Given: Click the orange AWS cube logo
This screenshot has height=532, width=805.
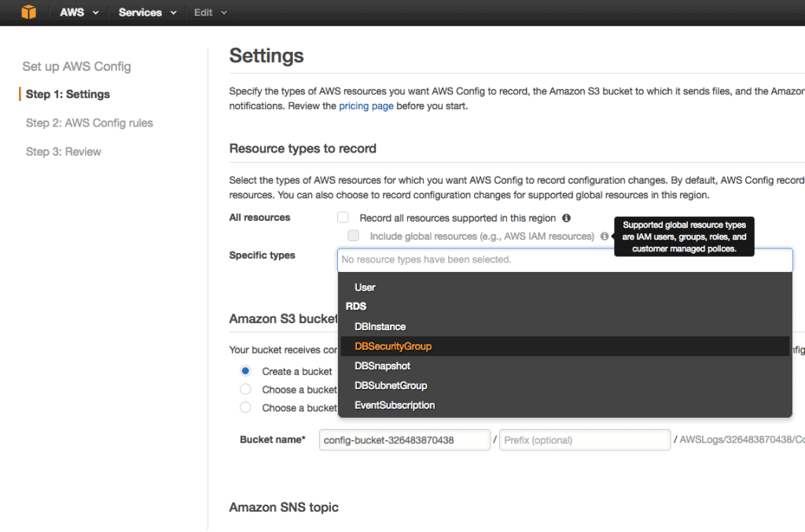Looking at the screenshot, I should coord(29,12).
